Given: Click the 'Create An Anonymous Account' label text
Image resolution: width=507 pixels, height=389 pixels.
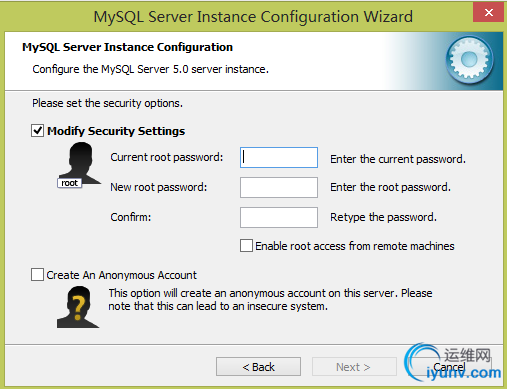Looking at the screenshot, I should (122, 275).
